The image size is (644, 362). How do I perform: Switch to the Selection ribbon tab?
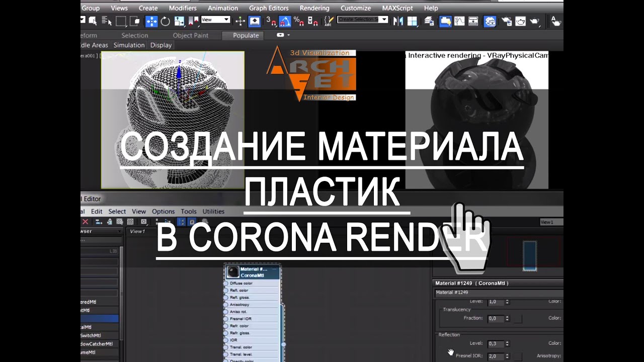pyautogui.click(x=135, y=35)
